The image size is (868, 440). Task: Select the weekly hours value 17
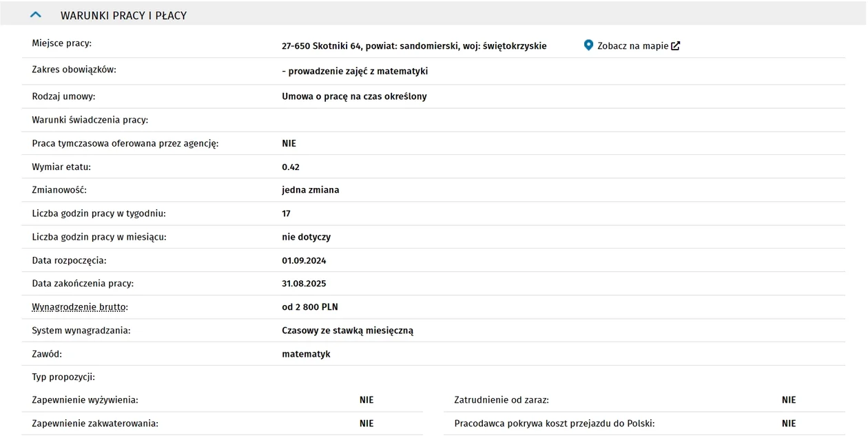coord(286,214)
